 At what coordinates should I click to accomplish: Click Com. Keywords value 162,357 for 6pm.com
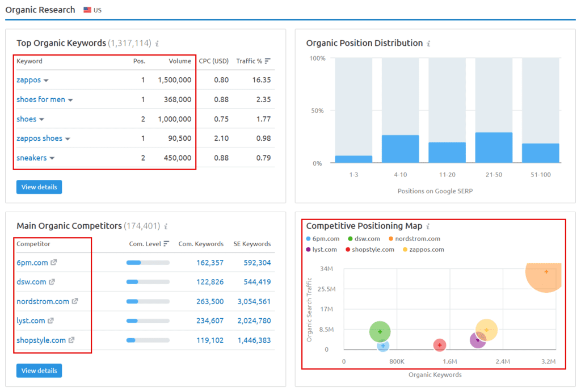pyautogui.click(x=210, y=263)
